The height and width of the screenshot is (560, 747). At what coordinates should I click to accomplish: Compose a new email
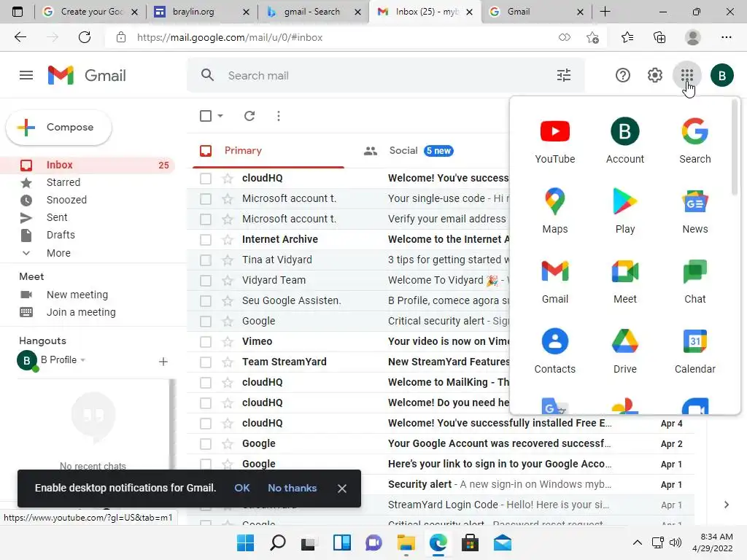tap(58, 127)
